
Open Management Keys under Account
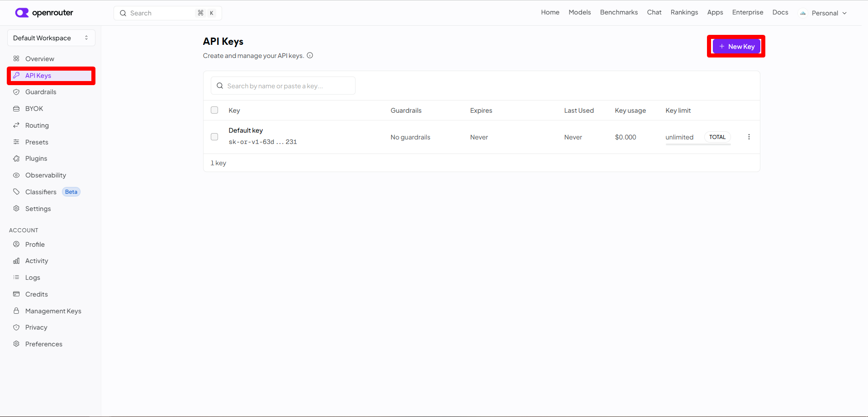(x=51, y=311)
